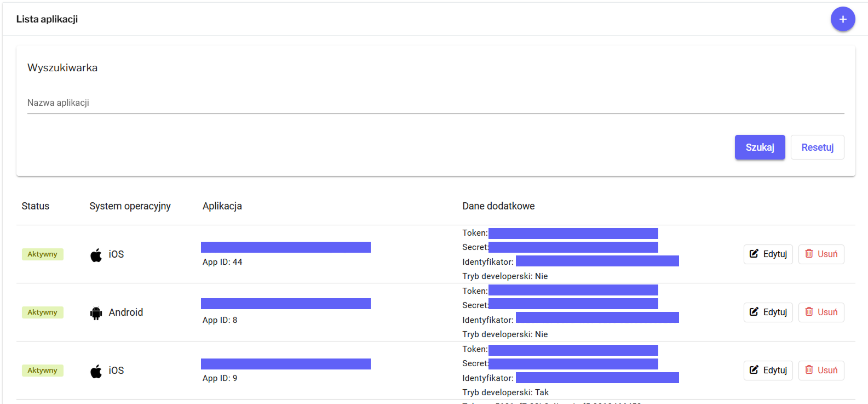Click Aktywny status badge in Android row
Viewport: 868px width, 404px height.
point(43,312)
